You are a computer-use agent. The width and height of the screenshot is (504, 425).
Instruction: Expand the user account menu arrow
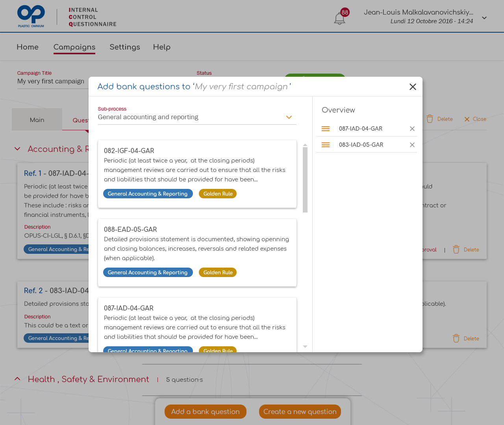(x=484, y=18)
